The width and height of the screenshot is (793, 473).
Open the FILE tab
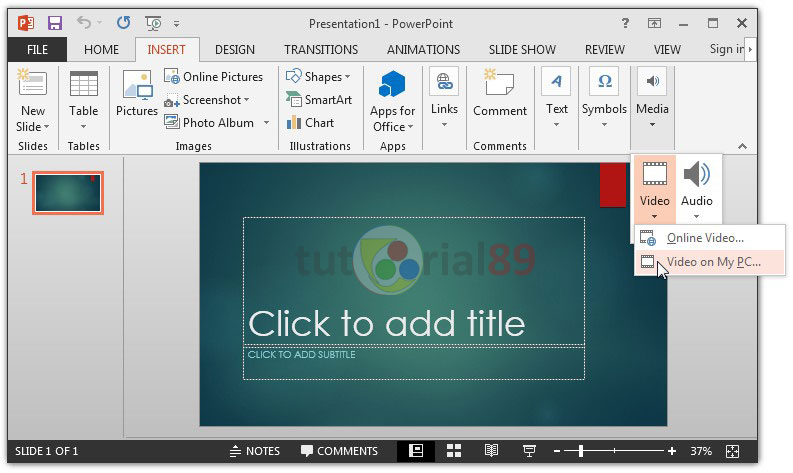37,50
